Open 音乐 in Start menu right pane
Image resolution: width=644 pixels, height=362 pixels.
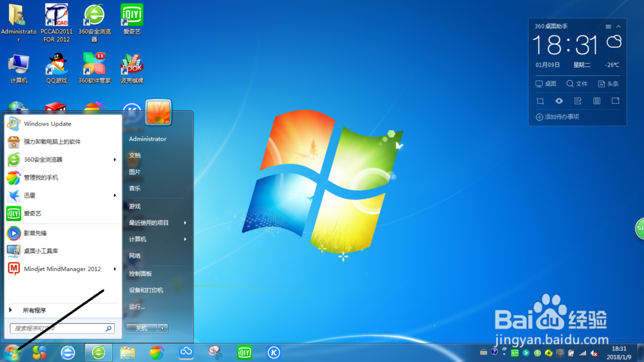(135, 188)
